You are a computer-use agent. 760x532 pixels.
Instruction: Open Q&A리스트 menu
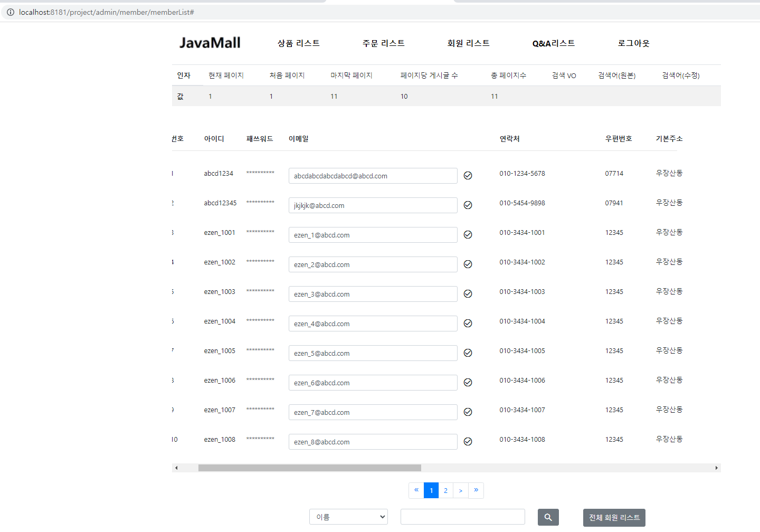554,43
